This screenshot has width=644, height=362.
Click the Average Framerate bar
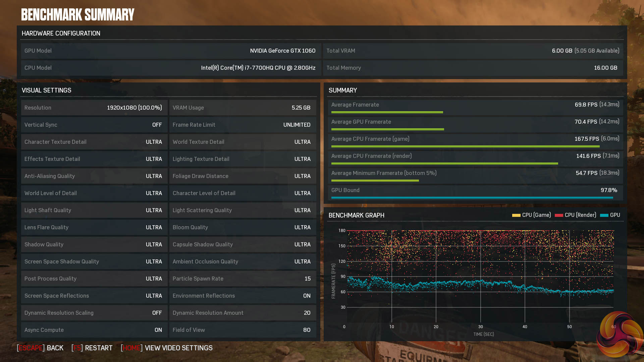pos(387,112)
